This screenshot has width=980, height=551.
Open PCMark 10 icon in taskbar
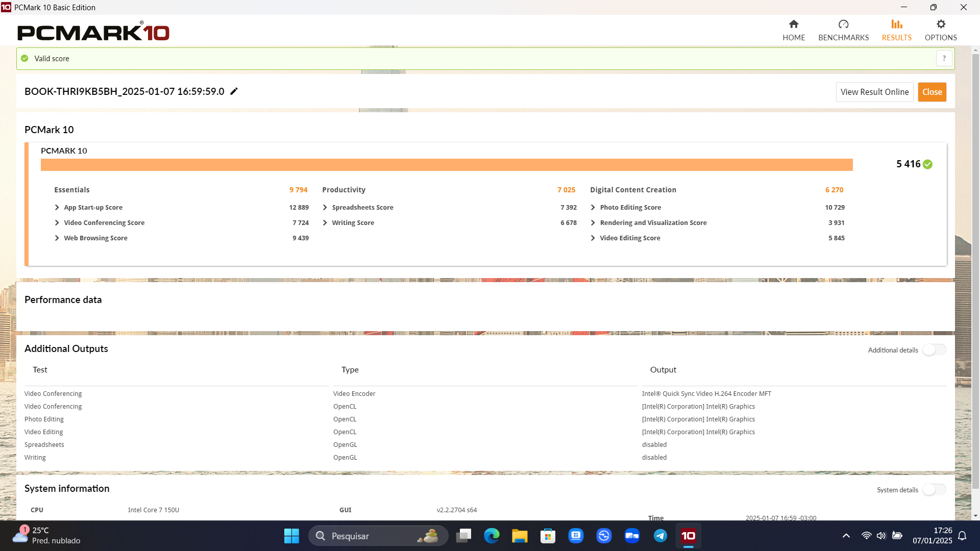688,536
